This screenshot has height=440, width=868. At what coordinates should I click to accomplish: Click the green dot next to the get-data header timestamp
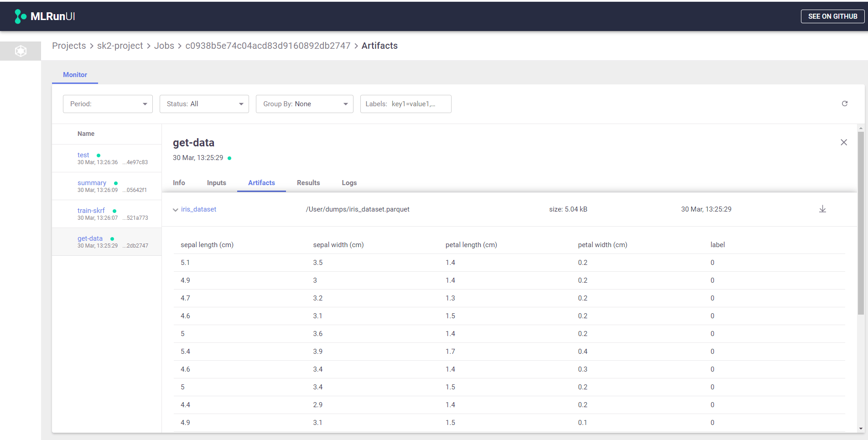229,158
